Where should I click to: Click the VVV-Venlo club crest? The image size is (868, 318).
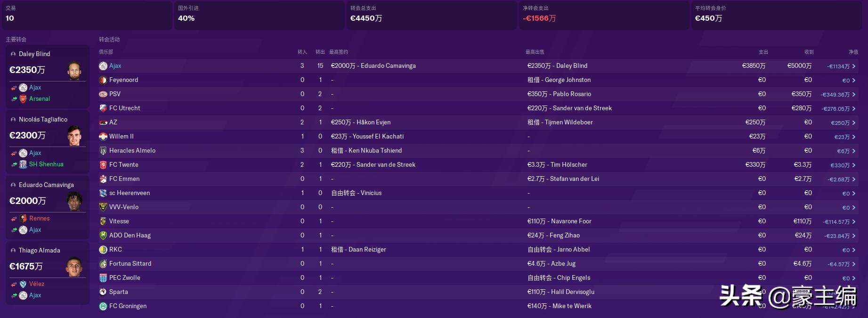[103, 207]
